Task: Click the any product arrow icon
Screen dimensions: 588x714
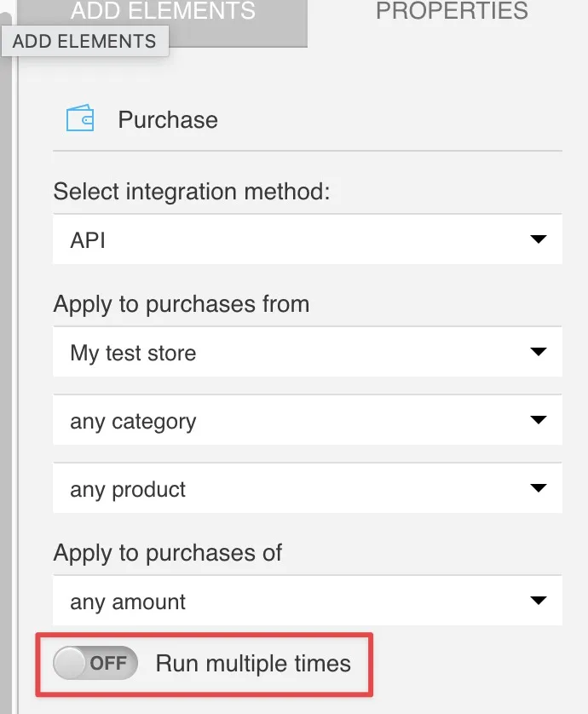Action: click(x=539, y=488)
